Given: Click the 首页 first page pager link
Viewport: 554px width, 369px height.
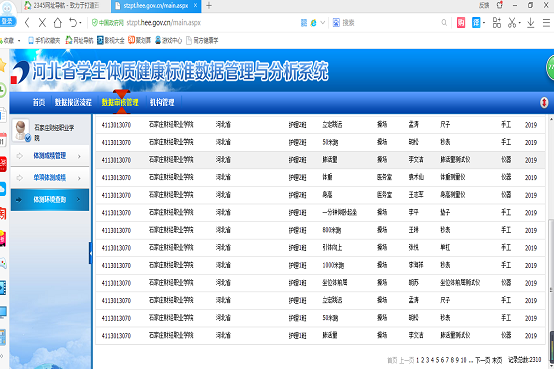Looking at the screenshot, I should [x=392, y=360].
